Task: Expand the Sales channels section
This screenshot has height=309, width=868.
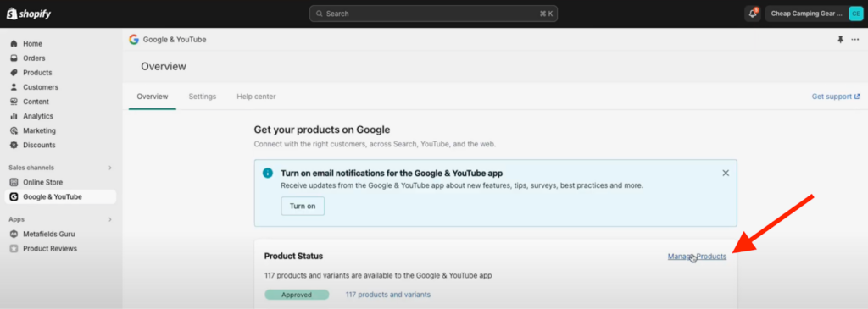Action: [109, 168]
